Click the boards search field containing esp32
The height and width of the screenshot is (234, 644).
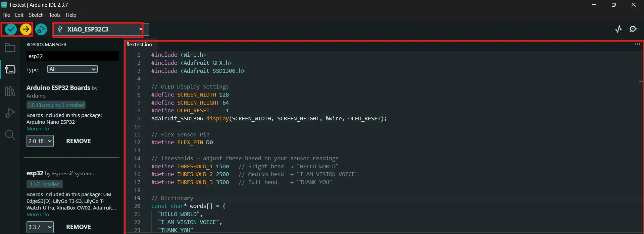click(72, 56)
